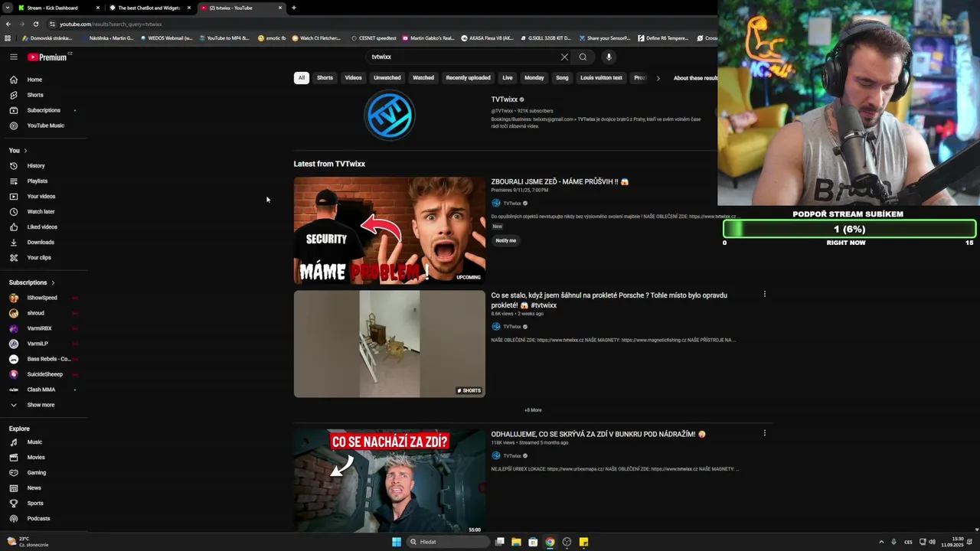Screen dimensions: 980x551
Task: Open Liked videos list
Action: (42, 227)
